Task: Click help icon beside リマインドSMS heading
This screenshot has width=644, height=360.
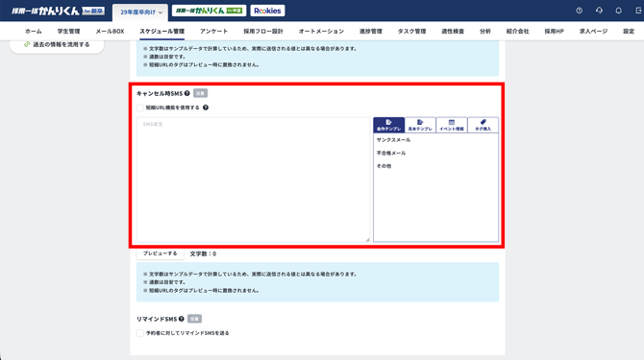Action: pos(182,319)
